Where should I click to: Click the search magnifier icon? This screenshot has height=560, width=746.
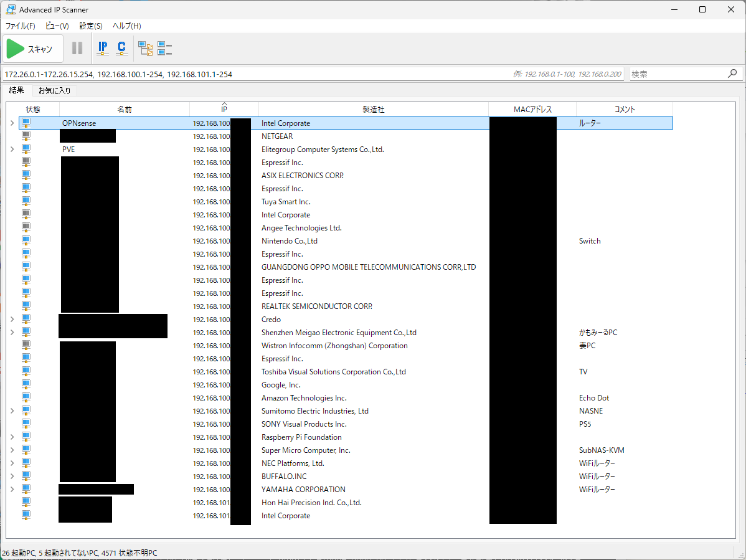(x=732, y=74)
